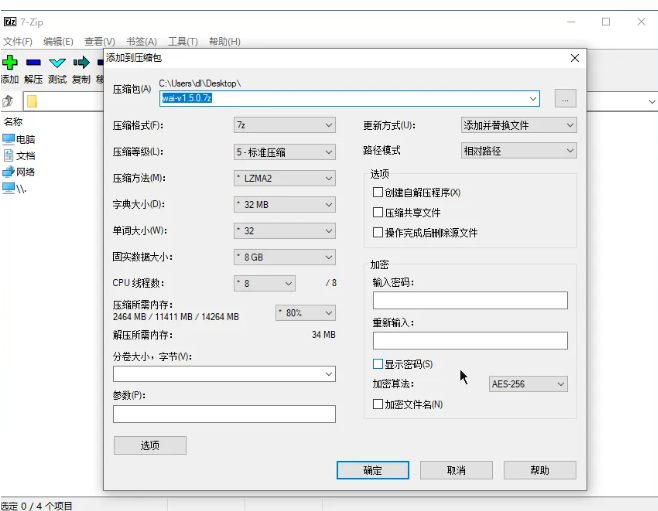Expand the 分卷大小 combo box

329,374
